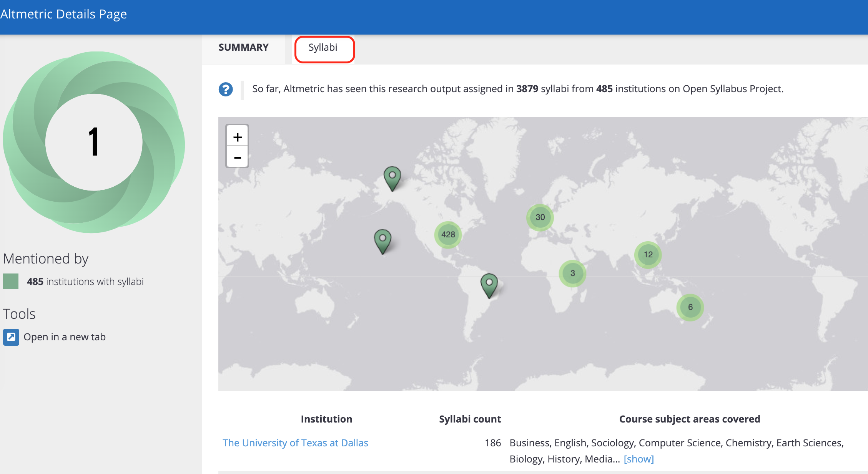Image resolution: width=868 pixels, height=474 pixels.
Task: Click the Altmetric donut score badge
Action: 94,142
